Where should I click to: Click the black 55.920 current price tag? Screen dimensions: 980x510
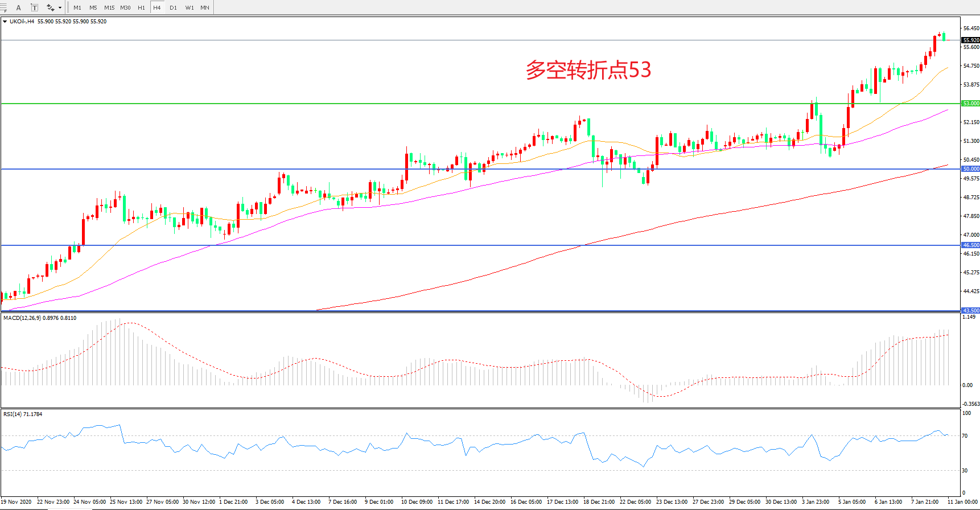(970, 40)
